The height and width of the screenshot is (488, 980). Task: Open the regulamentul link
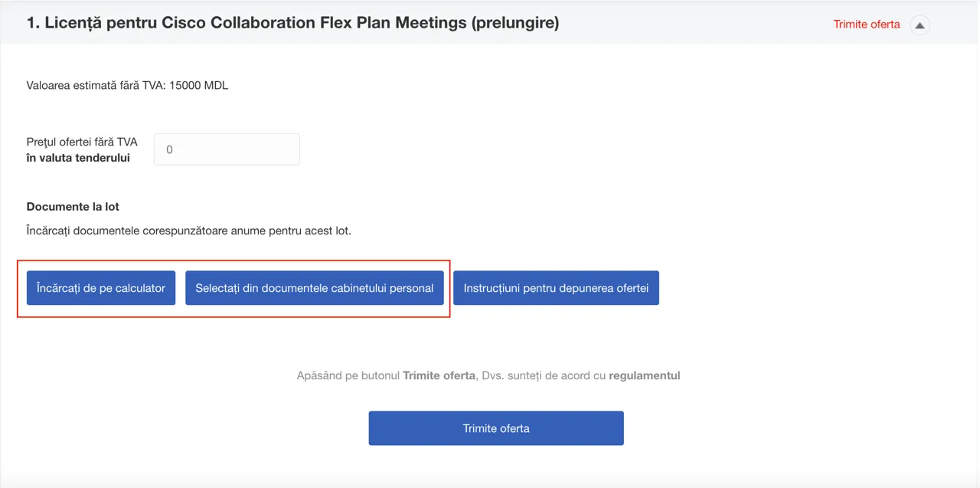coord(645,375)
